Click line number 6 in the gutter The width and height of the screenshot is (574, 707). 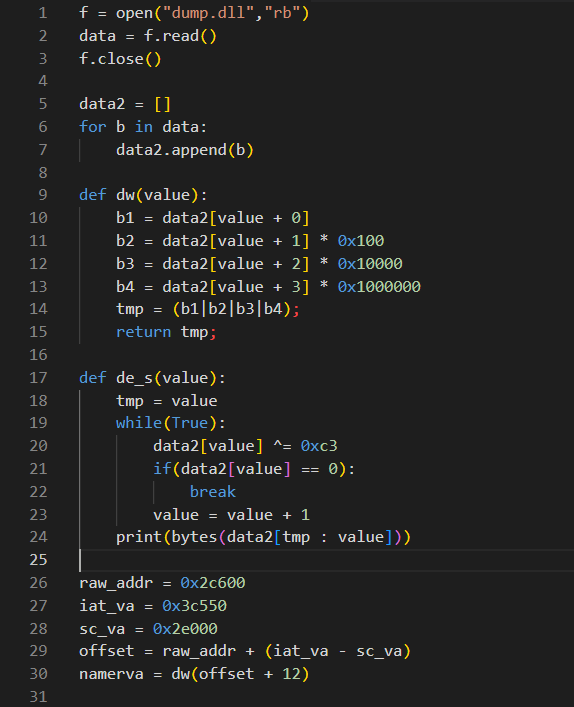(x=43, y=127)
